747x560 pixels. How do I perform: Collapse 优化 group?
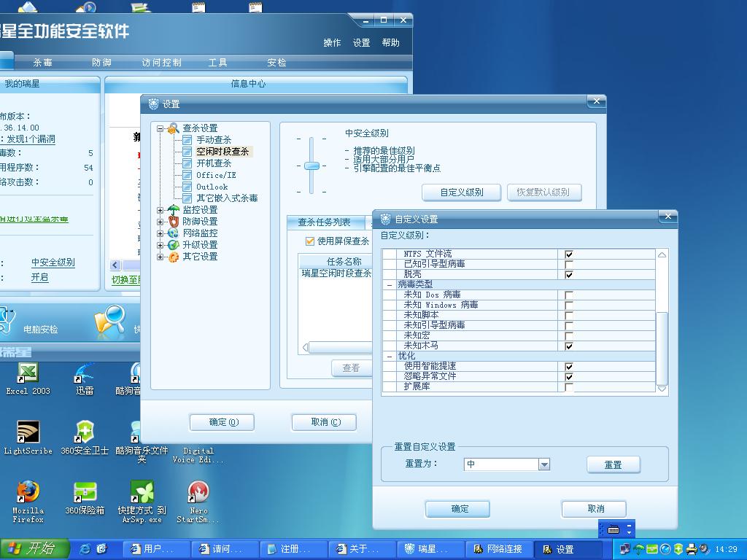click(390, 356)
